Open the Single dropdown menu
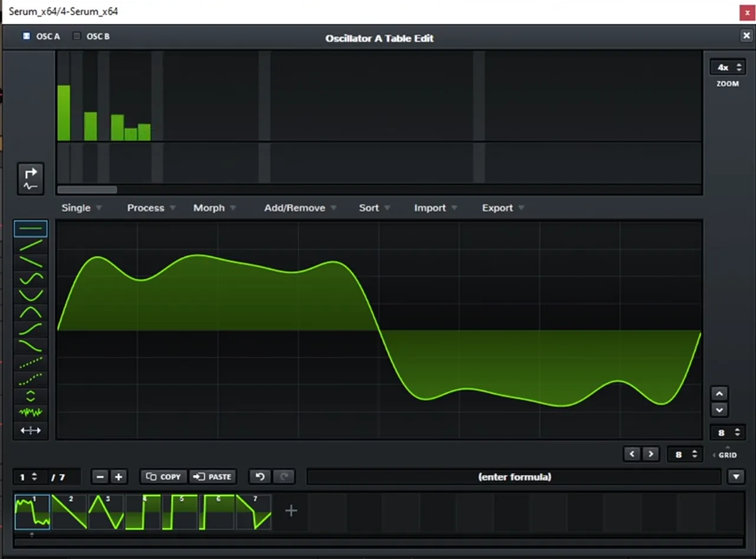Screen dimensions: 756x559 pos(82,208)
